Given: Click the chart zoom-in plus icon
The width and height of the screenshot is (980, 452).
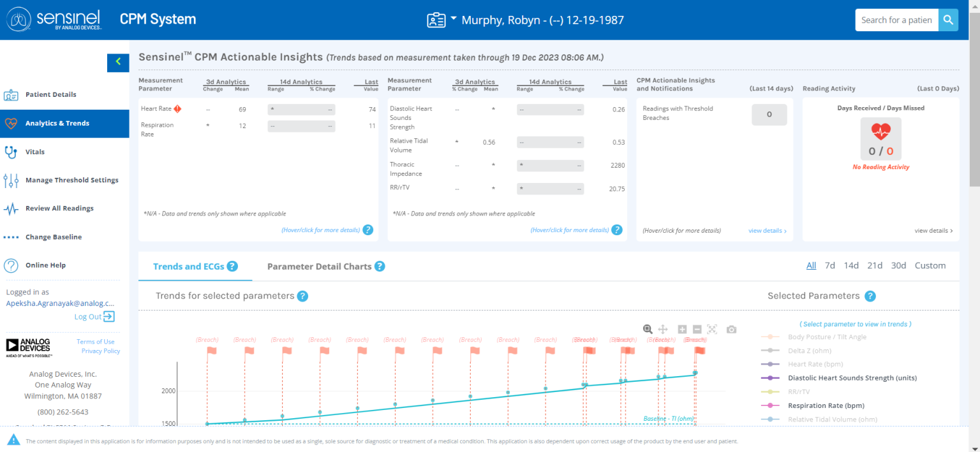Looking at the screenshot, I should coord(682,329).
